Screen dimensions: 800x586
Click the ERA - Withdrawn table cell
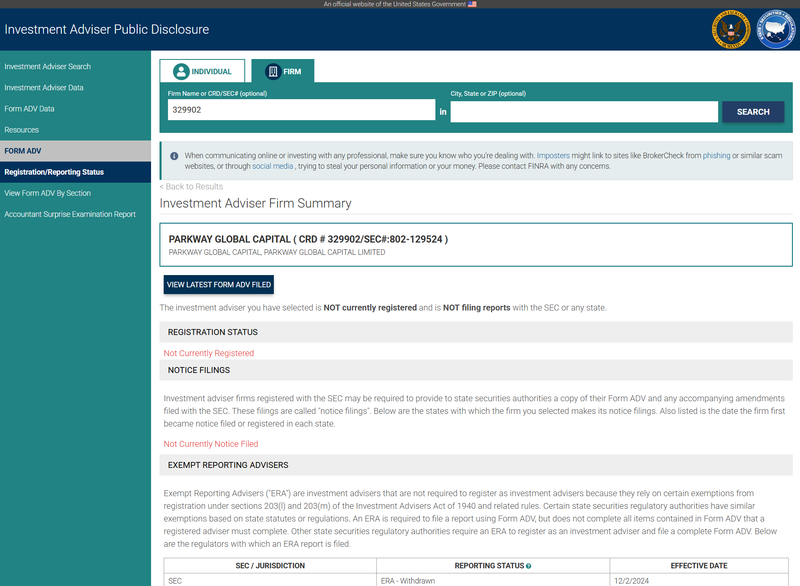[493, 581]
